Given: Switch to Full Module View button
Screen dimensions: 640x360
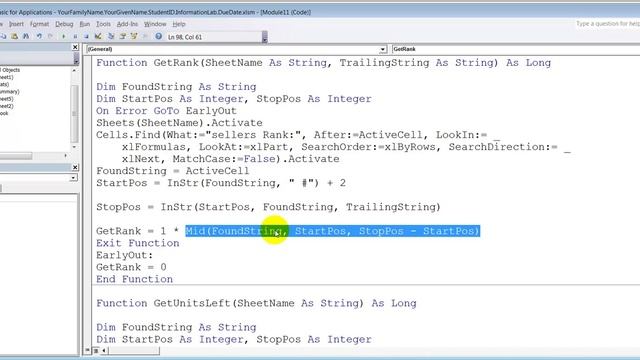Looking at the screenshot, I should coord(96,350).
